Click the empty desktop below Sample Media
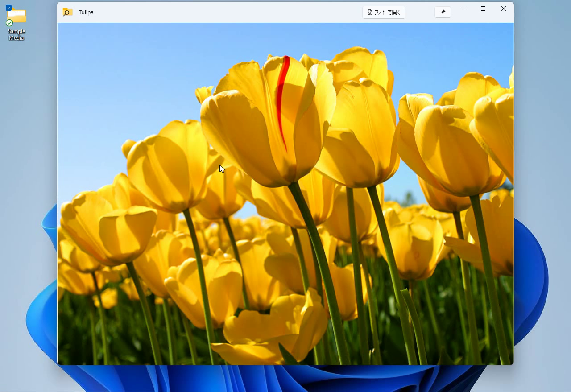 (x=22, y=134)
